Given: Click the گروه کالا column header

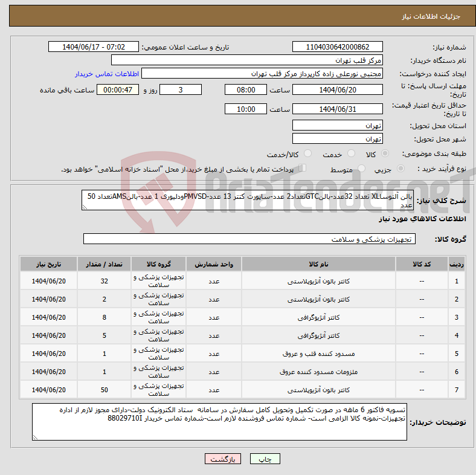Looking at the screenshot, I should tap(158, 264).
